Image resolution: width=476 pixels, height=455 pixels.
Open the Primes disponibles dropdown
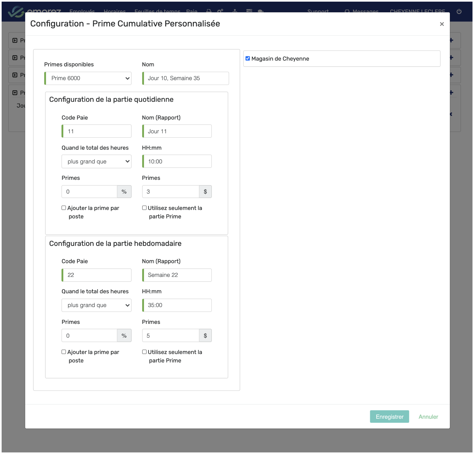[x=88, y=78]
